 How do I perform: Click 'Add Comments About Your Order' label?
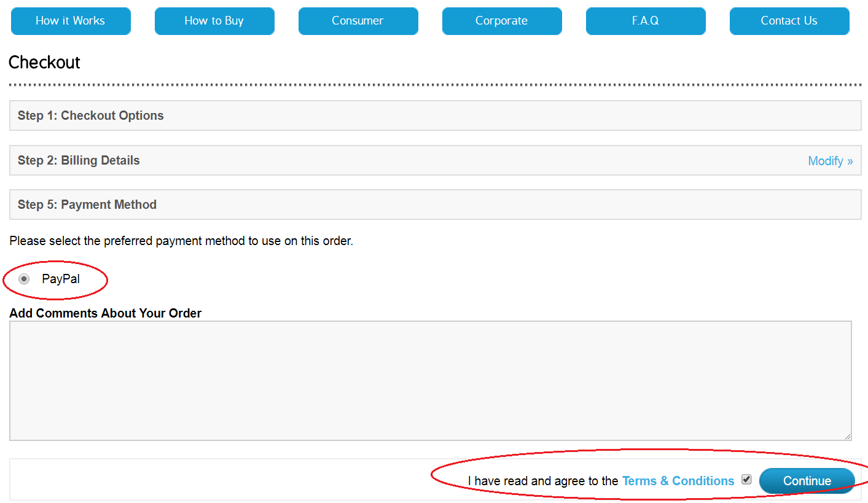[x=106, y=313]
